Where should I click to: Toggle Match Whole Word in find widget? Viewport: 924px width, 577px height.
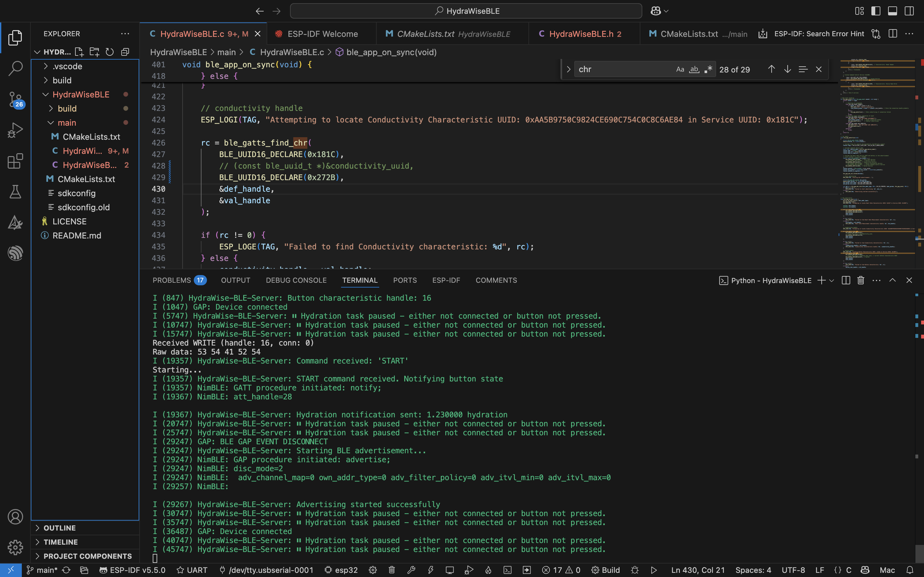(694, 70)
